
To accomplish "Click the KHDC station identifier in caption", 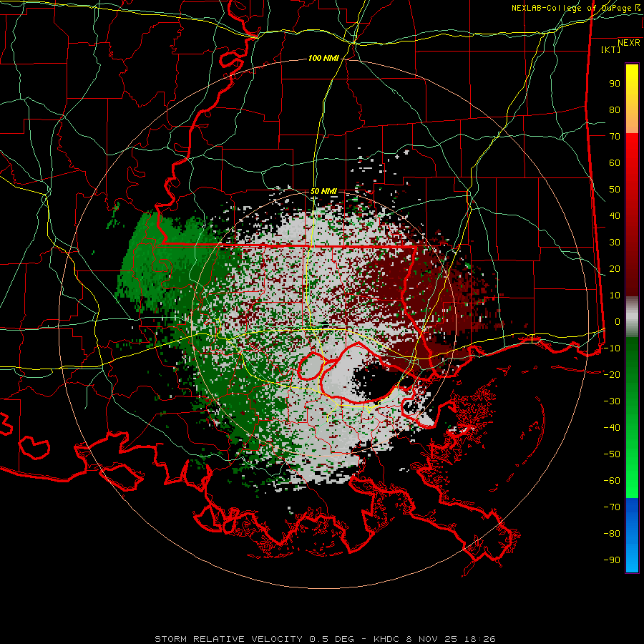I will (386, 639).
